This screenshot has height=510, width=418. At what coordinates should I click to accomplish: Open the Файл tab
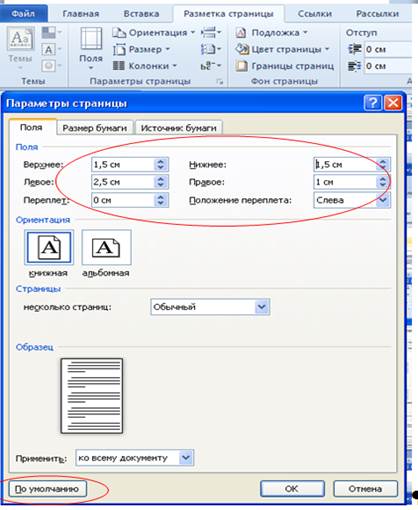click(23, 14)
